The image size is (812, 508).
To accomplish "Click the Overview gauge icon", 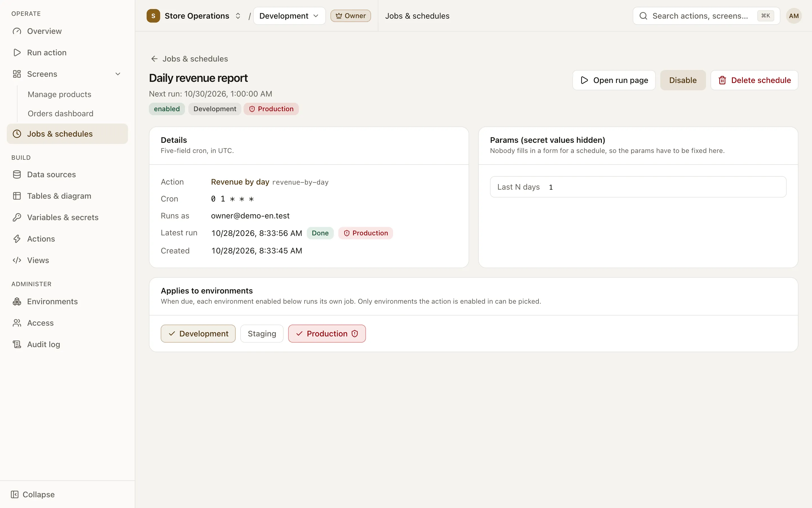I will pos(17,31).
